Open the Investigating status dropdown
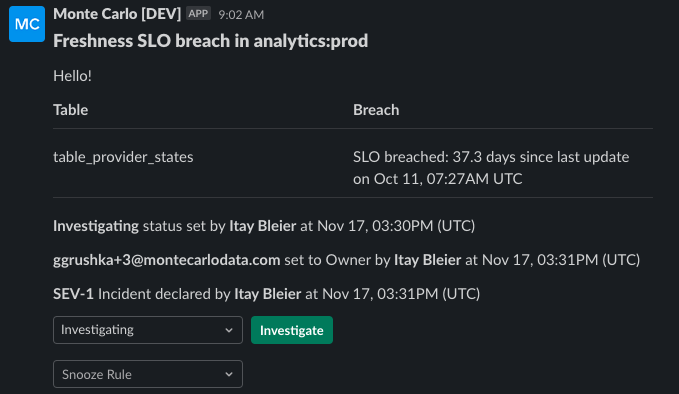The height and width of the screenshot is (394, 679). tap(148, 330)
